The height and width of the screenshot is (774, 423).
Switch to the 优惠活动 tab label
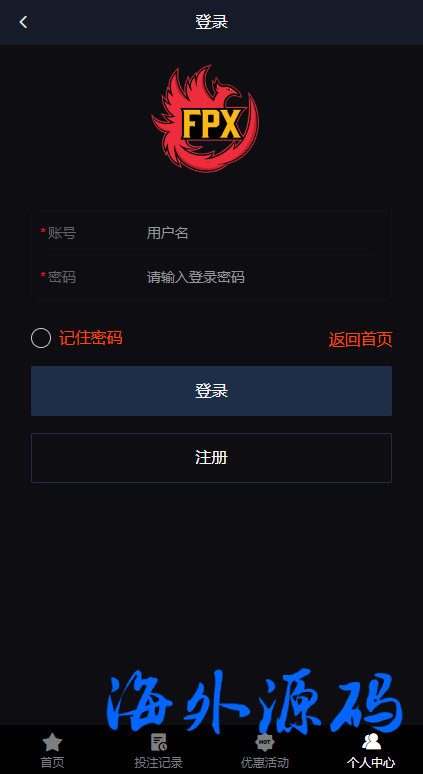(265, 762)
